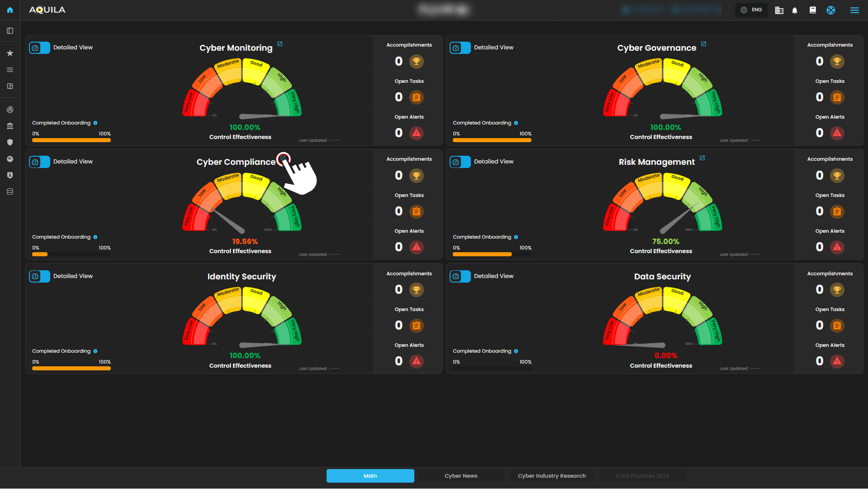Switch to the Cyber News tab
The image size is (868, 489).
[460, 476]
